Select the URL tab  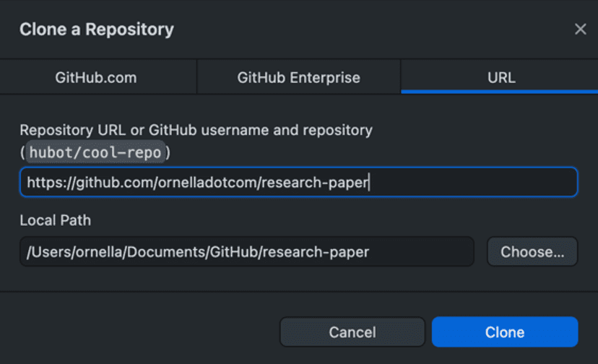(500, 77)
